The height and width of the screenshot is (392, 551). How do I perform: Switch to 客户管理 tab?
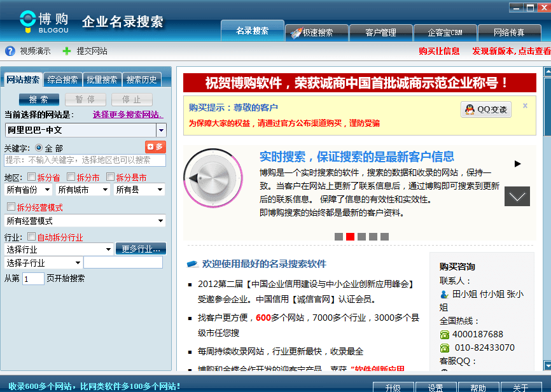pos(381,32)
